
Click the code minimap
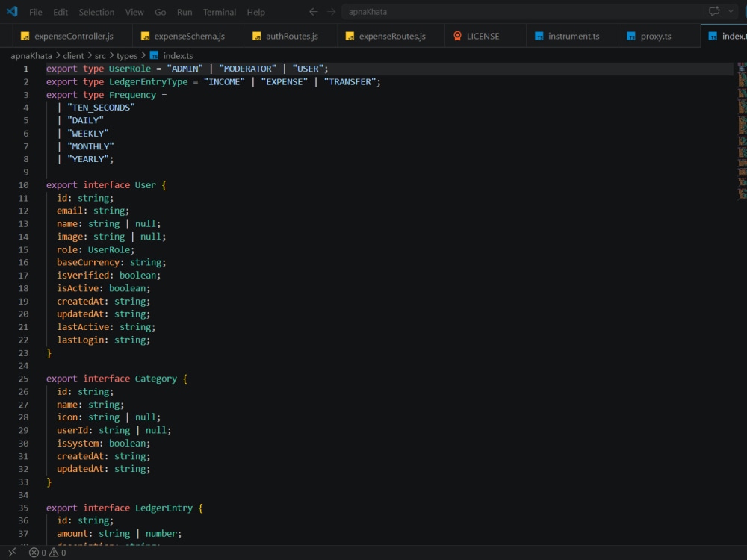(x=742, y=131)
